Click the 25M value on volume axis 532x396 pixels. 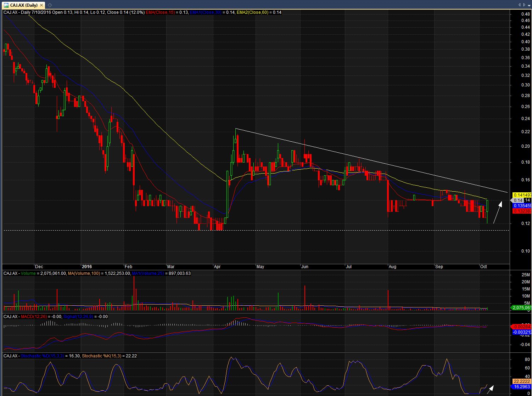coord(526,275)
